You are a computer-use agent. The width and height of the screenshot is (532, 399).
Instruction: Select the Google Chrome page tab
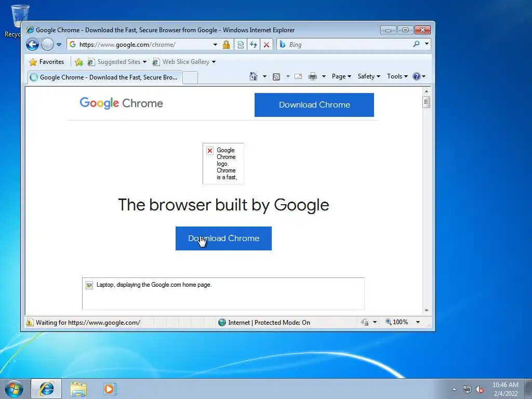tap(105, 77)
